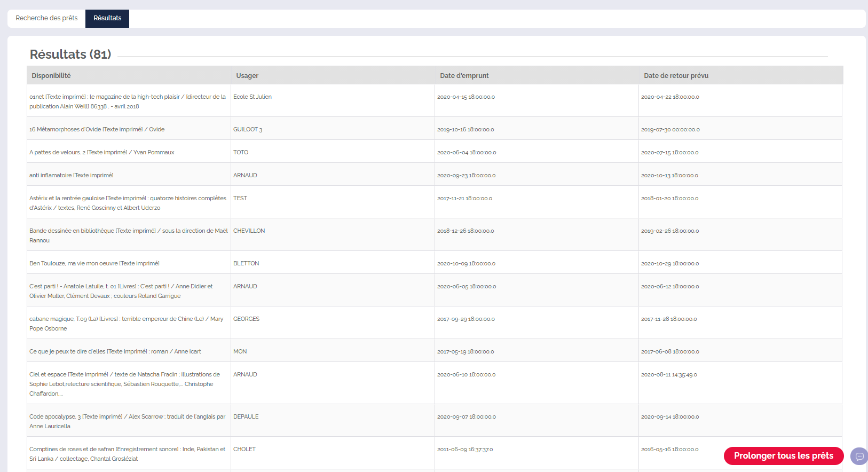Screen dimensions: 868x472
Task: Click return date 2020-04-22 18:00:00.0
Action: [670, 97]
